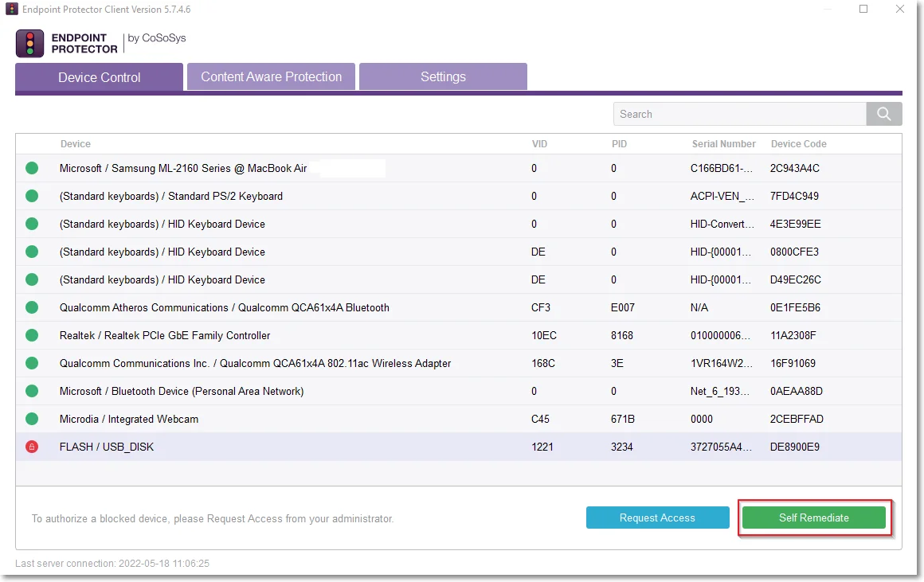Switch to the Settings tab

coord(443,76)
